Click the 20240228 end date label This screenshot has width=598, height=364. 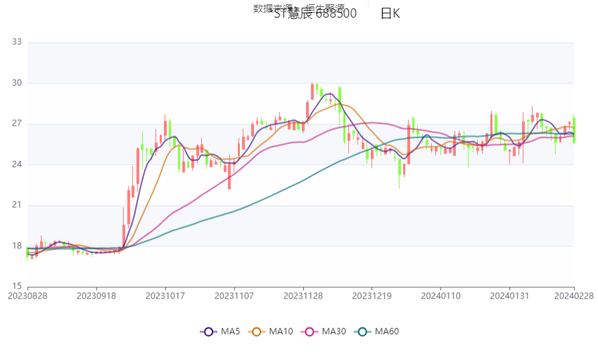pos(574,296)
